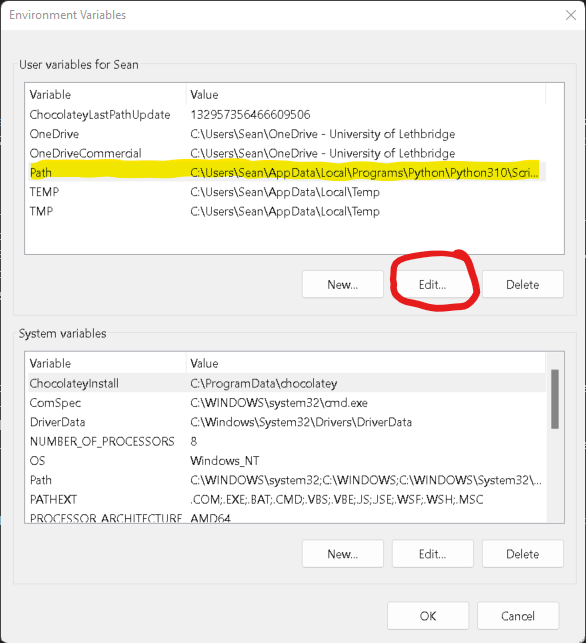Click Delete under System variables
The width and height of the screenshot is (586, 643).
tap(523, 554)
